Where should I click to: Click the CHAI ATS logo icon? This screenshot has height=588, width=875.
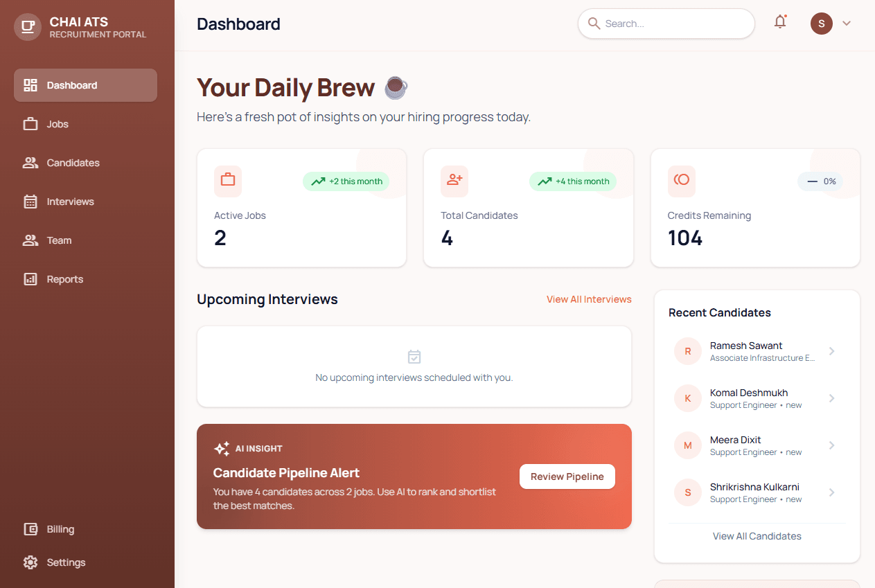pos(28,27)
